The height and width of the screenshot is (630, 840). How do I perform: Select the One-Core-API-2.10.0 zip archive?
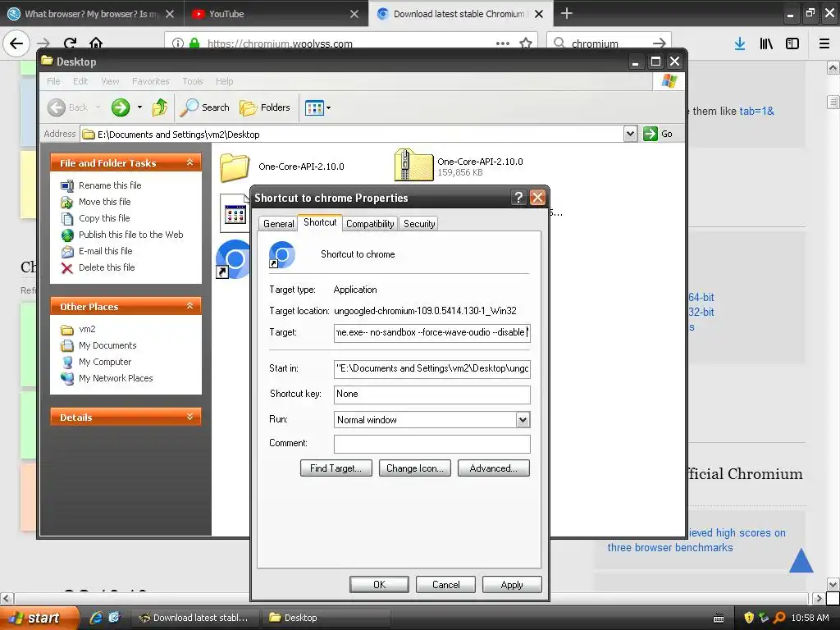pyautogui.click(x=413, y=165)
